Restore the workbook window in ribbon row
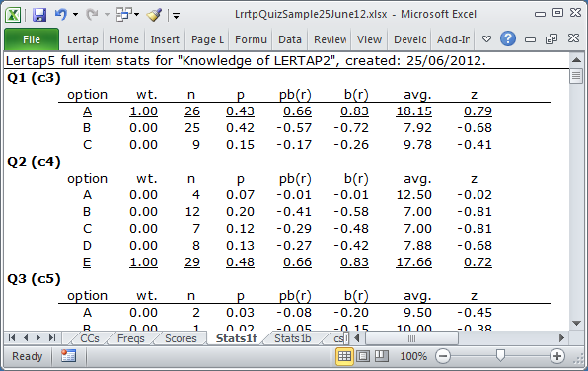Screen dimensions: 588x371 (x=551, y=39)
